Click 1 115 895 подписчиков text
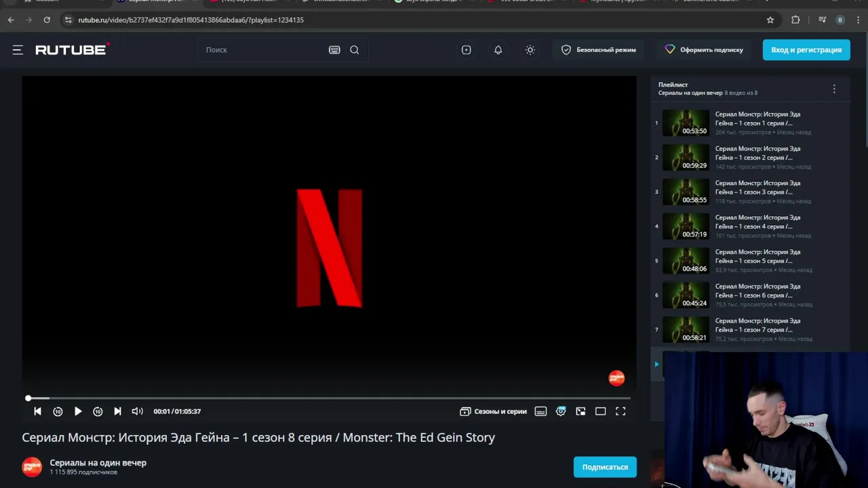Viewport: 868px width, 488px height. 83,472
